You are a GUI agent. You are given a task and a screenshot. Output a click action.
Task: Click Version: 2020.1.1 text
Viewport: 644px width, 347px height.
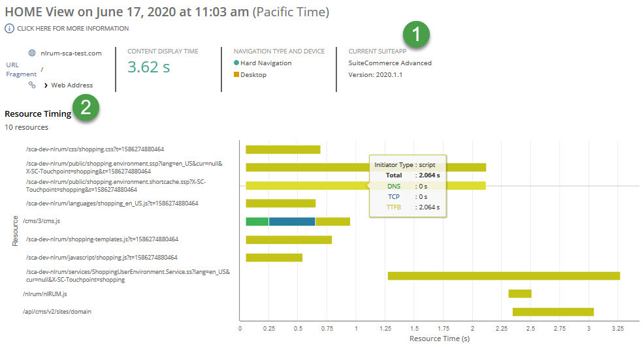(x=376, y=74)
